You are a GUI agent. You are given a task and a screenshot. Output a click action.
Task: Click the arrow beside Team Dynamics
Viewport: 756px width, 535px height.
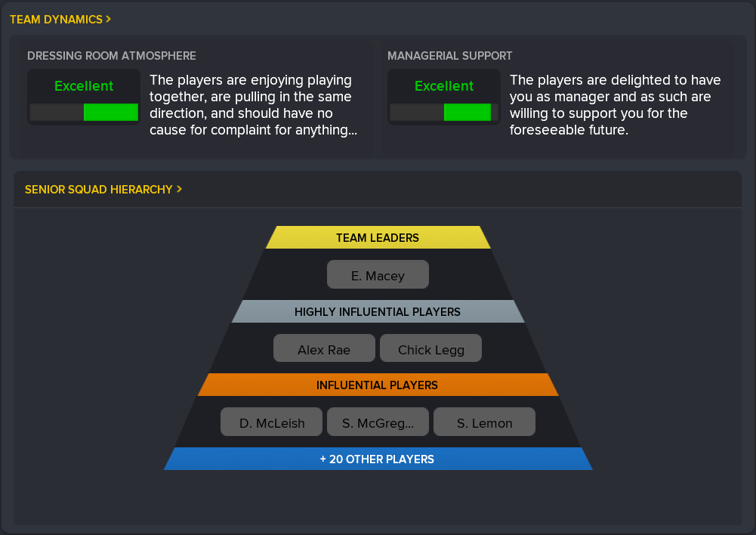pyautogui.click(x=109, y=20)
